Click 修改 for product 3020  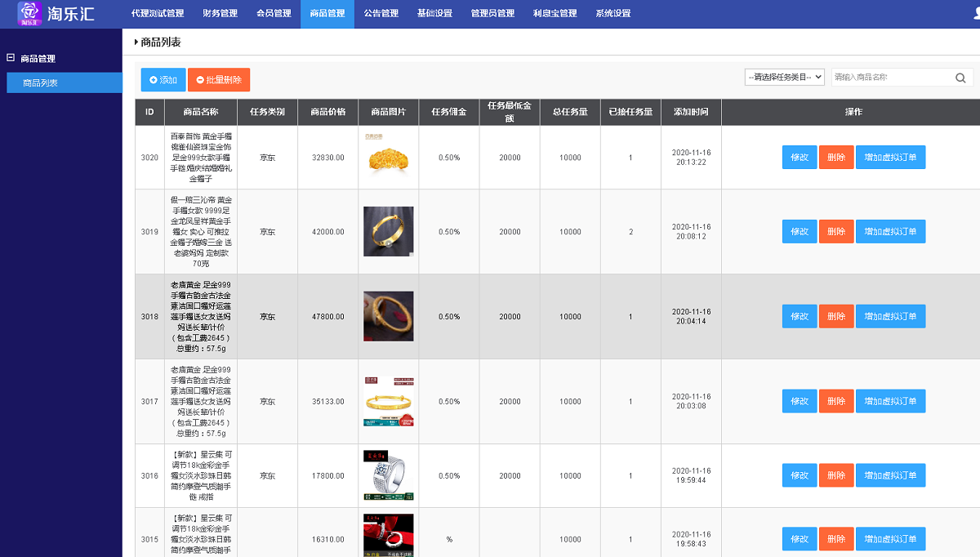(799, 157)
